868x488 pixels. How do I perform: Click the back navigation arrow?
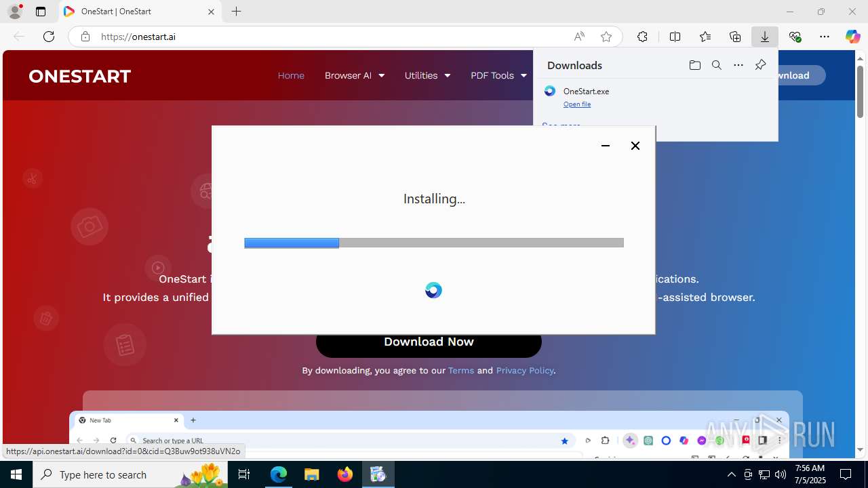[19, 37]
